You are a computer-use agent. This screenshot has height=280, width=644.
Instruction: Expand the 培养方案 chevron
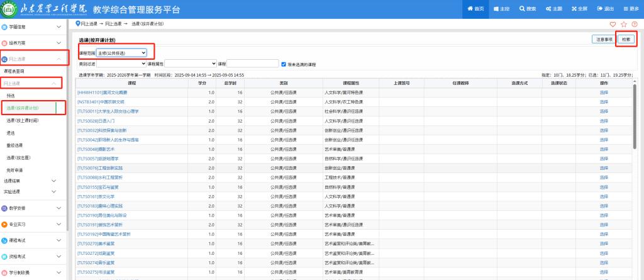[58, 43]
